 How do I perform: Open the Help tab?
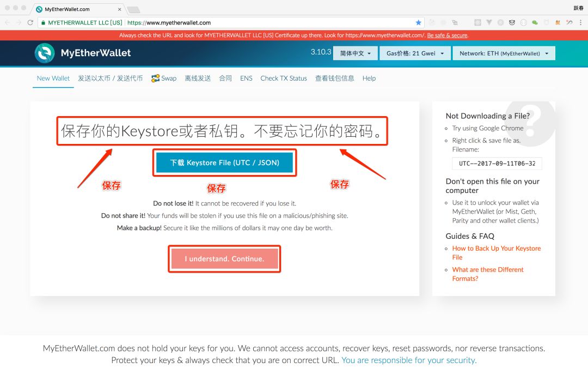pyautogui.click(x=369, y=78)
